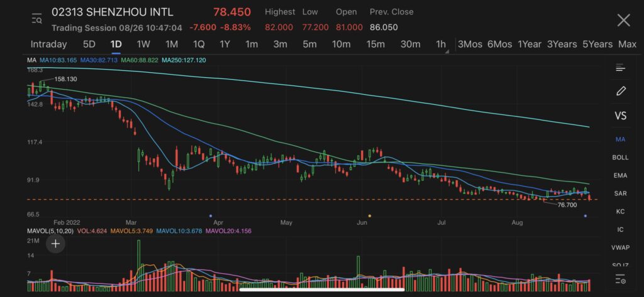Switch to the 5D tab
Image resolution: width=644 pixels, height=297 pixels.
pos(89,45)
